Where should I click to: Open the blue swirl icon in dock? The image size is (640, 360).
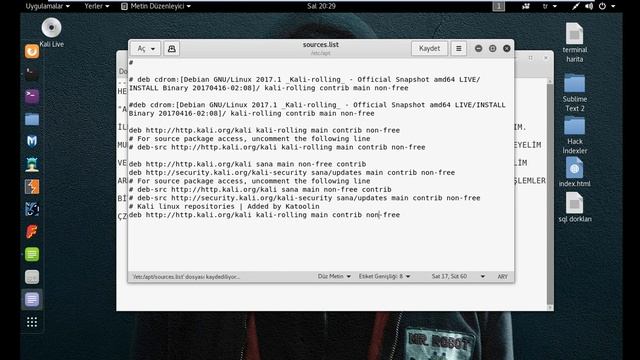coord(32,209)
